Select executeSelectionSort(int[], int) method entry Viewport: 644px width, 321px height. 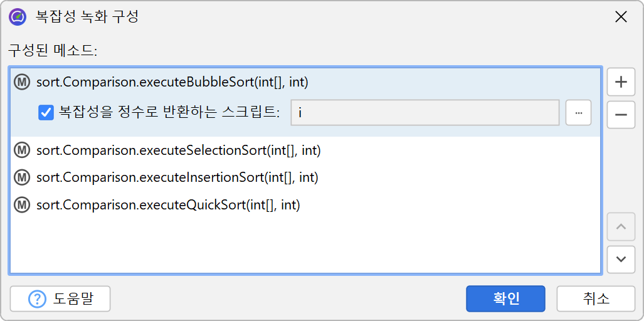point(179,150)
